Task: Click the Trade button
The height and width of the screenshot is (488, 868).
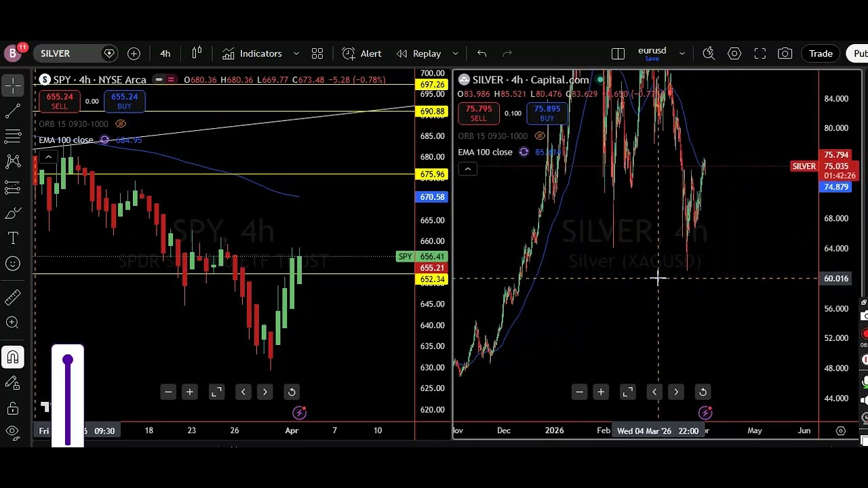Action: [x=821, y=54]
